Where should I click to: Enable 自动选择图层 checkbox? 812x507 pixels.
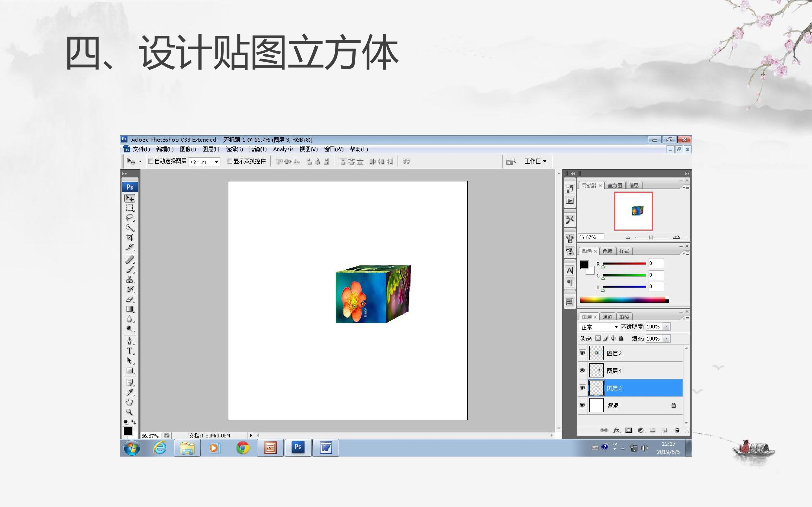coord(151,161)
